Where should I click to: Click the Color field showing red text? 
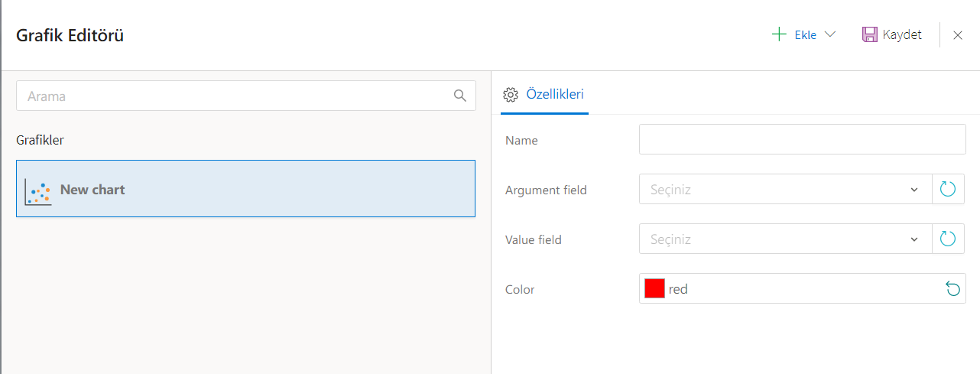[795, 289]
